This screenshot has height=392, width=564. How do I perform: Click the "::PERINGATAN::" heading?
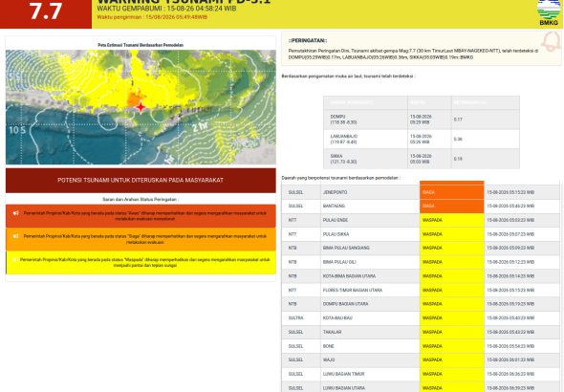[x=308, y=41]
